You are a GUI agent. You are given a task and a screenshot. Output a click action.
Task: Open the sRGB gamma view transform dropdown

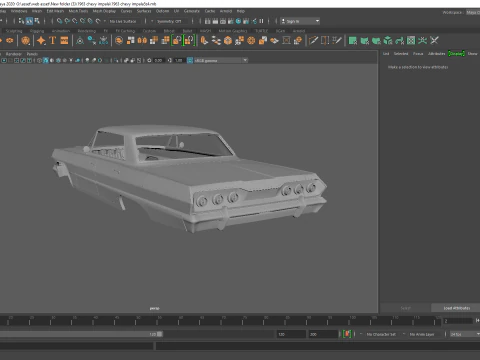pos(220,60)
